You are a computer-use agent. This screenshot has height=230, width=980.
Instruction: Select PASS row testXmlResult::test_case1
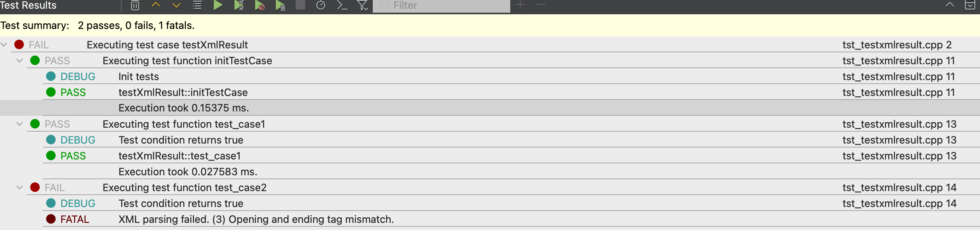(180, 156)
